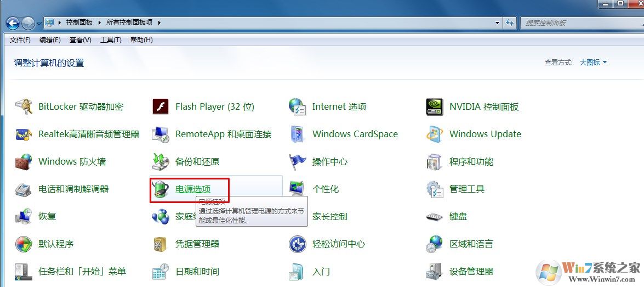
Task: Expand the address bar history dropdown arrow
Action: click(x=497, y=22)
